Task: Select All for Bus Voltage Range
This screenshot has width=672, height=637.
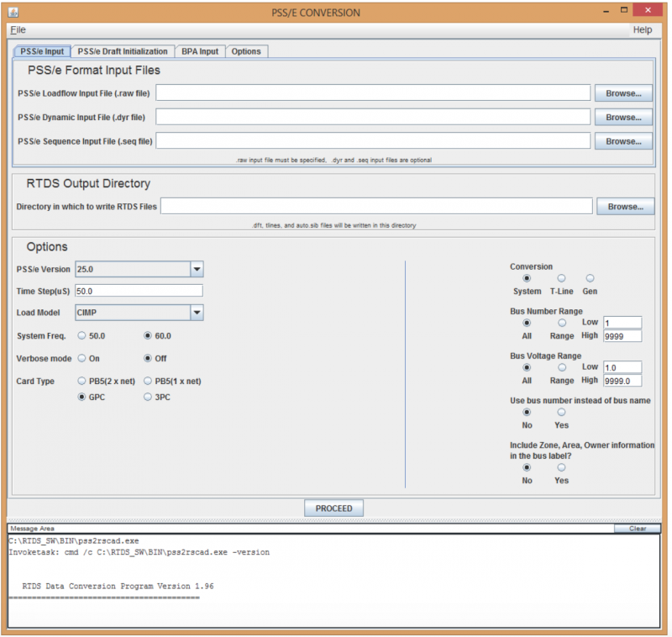Action: [527, 368]
